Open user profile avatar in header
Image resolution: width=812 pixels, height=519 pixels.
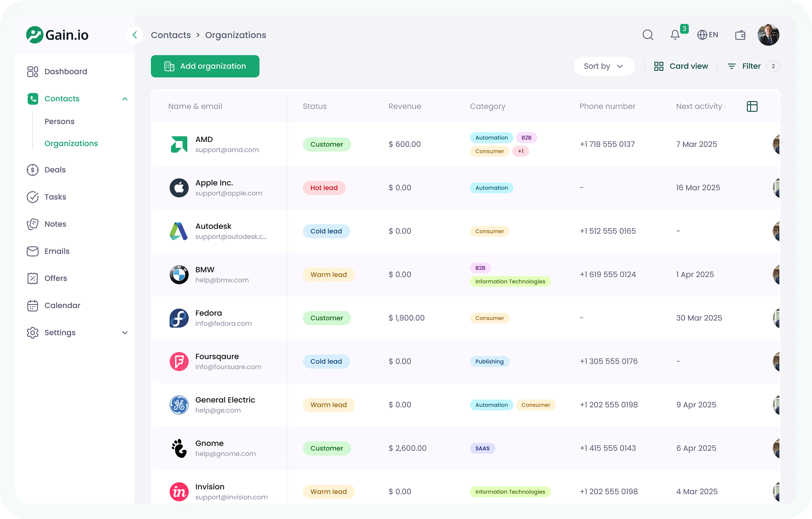pos(768,35)
